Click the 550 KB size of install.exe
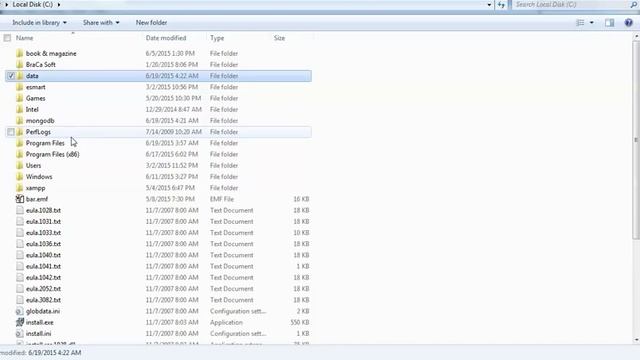Image resolution: width=640 pixels, height=360 pixels. click(300, 322)
